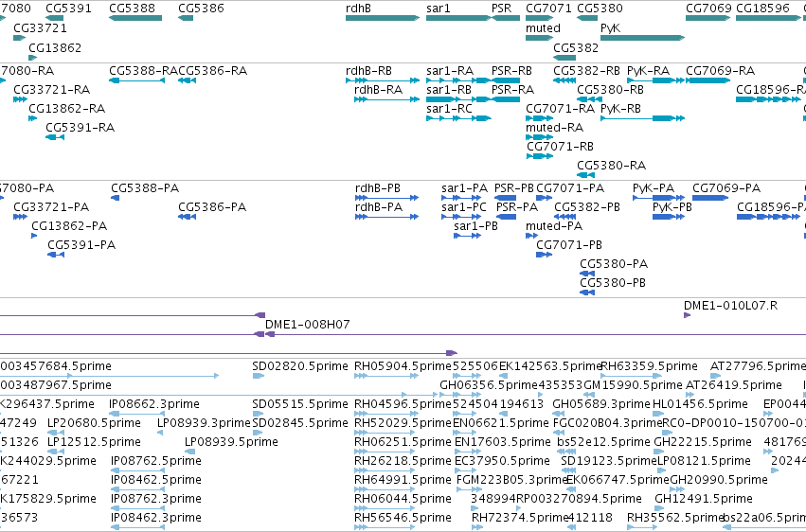Select the RH05904.5prime EST label
806x532 pixels.
click(x=403, y=366)
